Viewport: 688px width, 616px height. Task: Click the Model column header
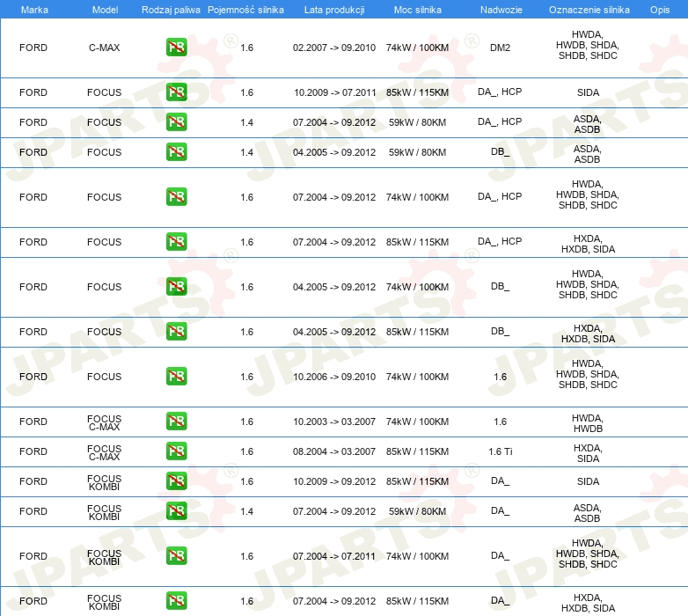pos(105,9)
